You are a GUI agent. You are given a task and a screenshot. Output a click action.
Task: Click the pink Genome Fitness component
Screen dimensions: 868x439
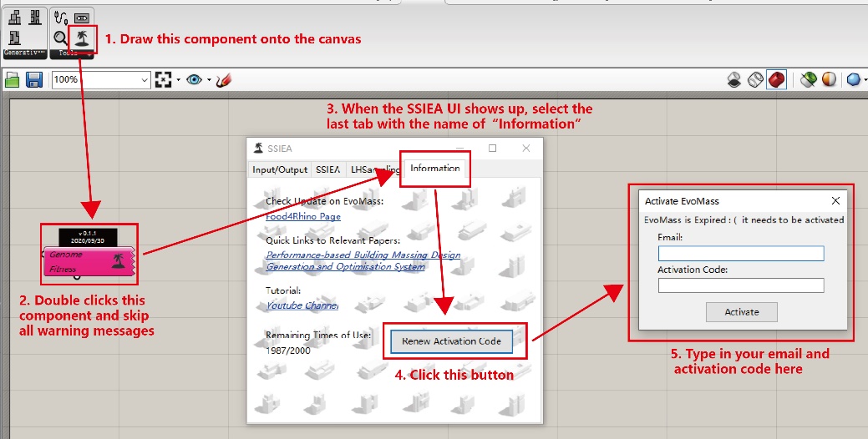pyautogui.click(x=89, y=261)
